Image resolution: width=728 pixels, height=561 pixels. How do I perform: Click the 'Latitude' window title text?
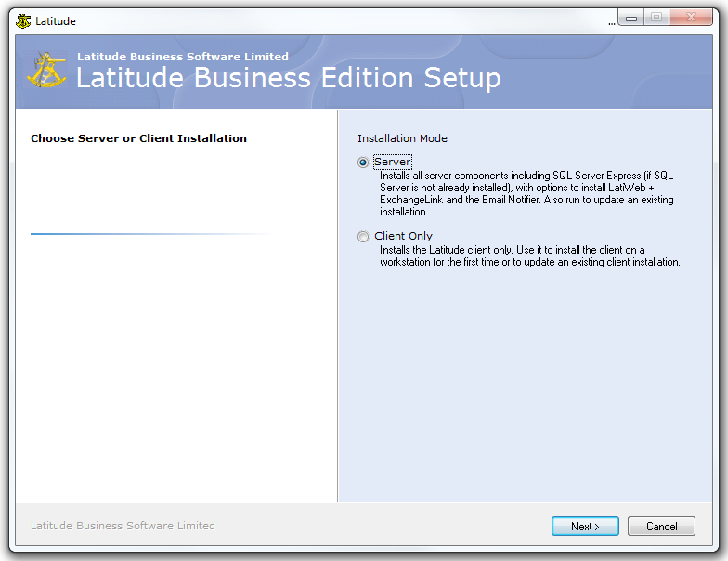56,21
